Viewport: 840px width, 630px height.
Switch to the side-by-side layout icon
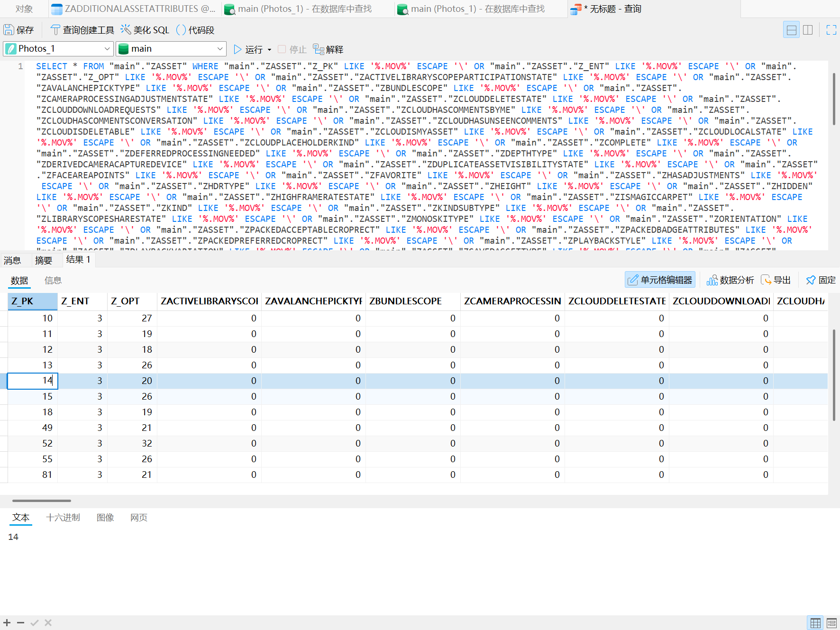click(x=808, y=30)
